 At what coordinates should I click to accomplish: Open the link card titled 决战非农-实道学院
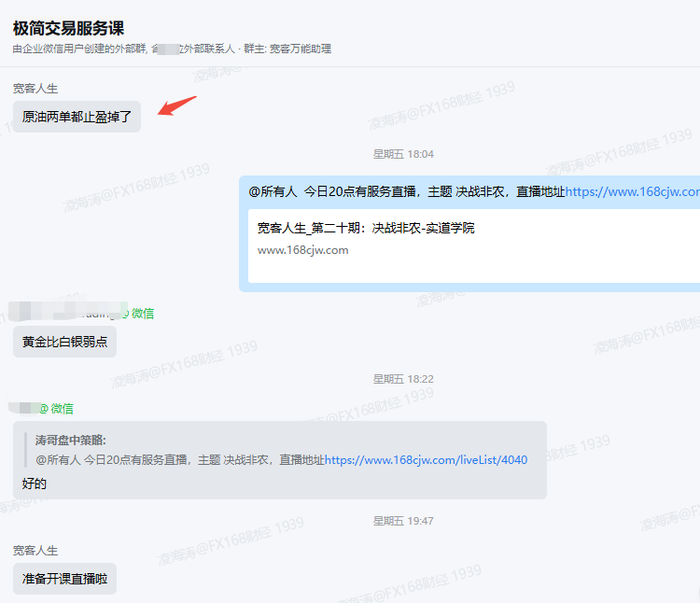[x=366, y=228]
